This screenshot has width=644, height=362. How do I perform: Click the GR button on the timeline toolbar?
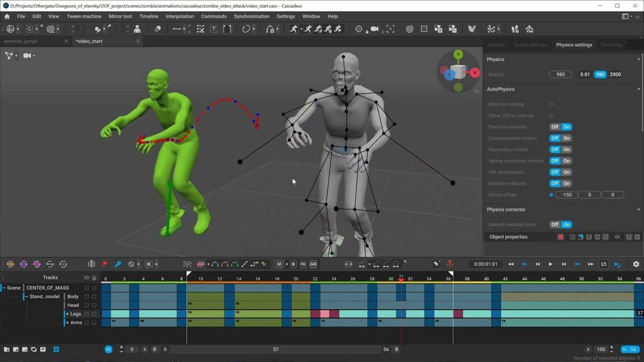tap(313, 264)
